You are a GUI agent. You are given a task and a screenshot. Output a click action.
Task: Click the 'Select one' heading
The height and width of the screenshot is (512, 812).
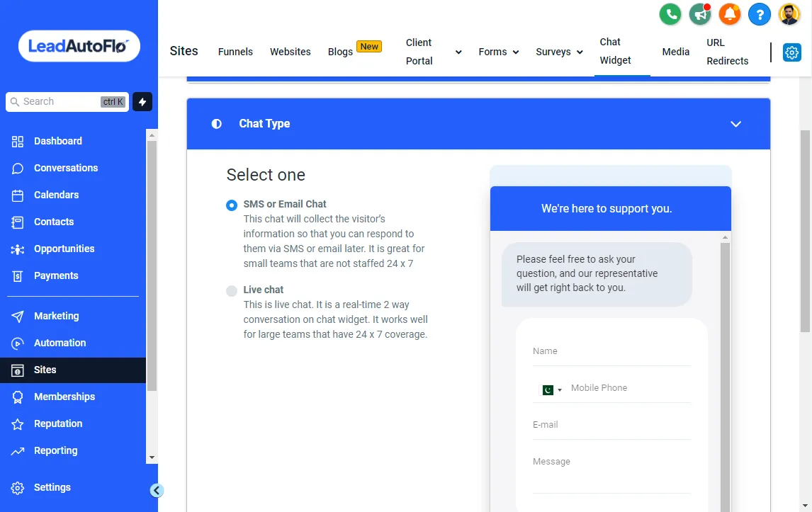[266, 175]
